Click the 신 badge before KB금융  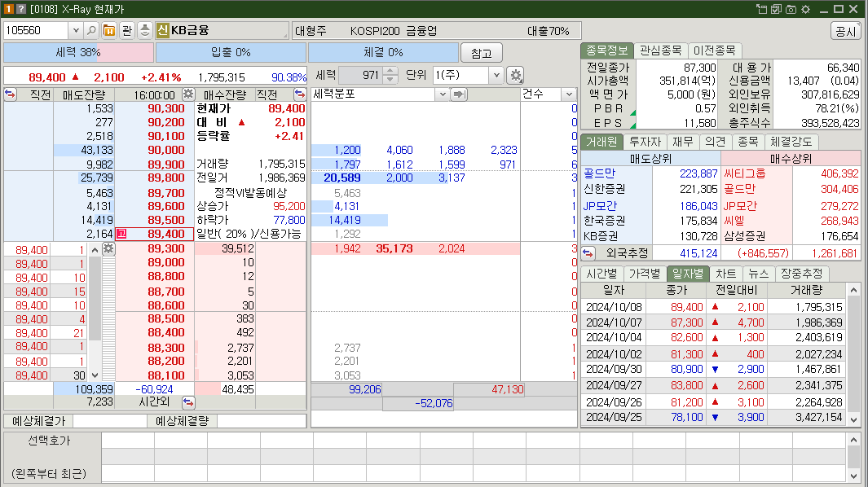pyautogui.click(x=162, y=30)
